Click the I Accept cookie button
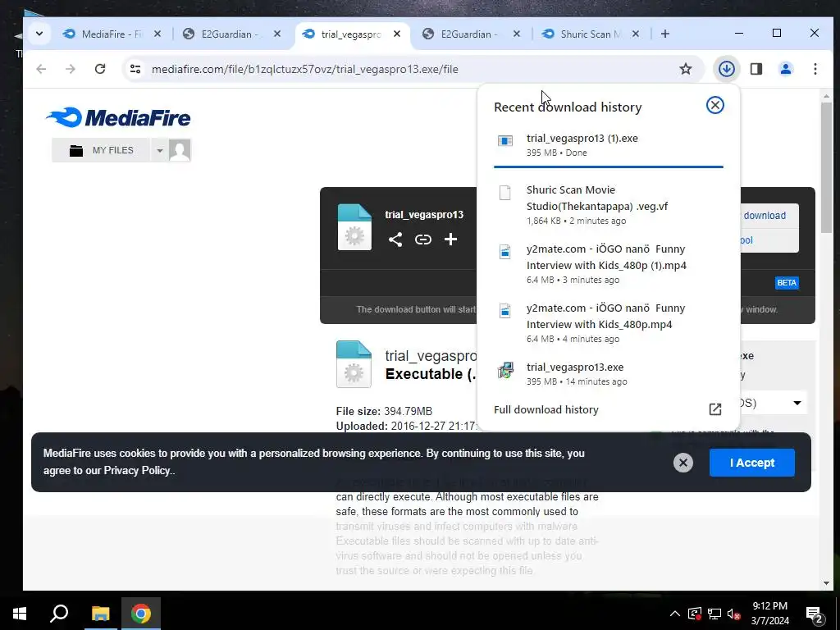840x630 pixels. point(752,463)
